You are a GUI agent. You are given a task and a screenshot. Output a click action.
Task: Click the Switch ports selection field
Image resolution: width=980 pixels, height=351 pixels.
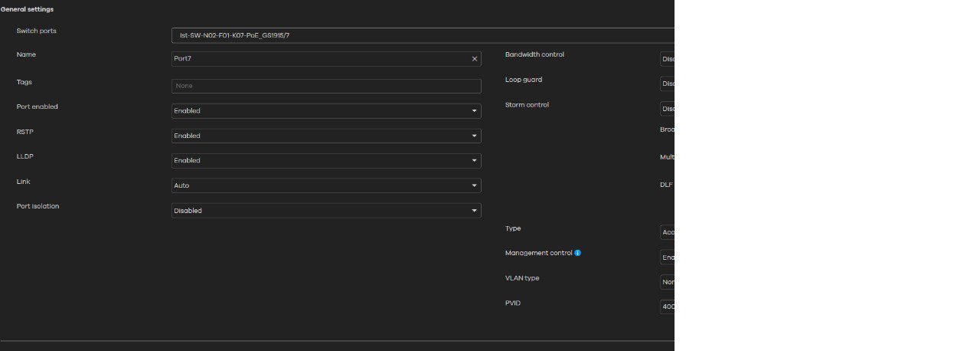423,35
